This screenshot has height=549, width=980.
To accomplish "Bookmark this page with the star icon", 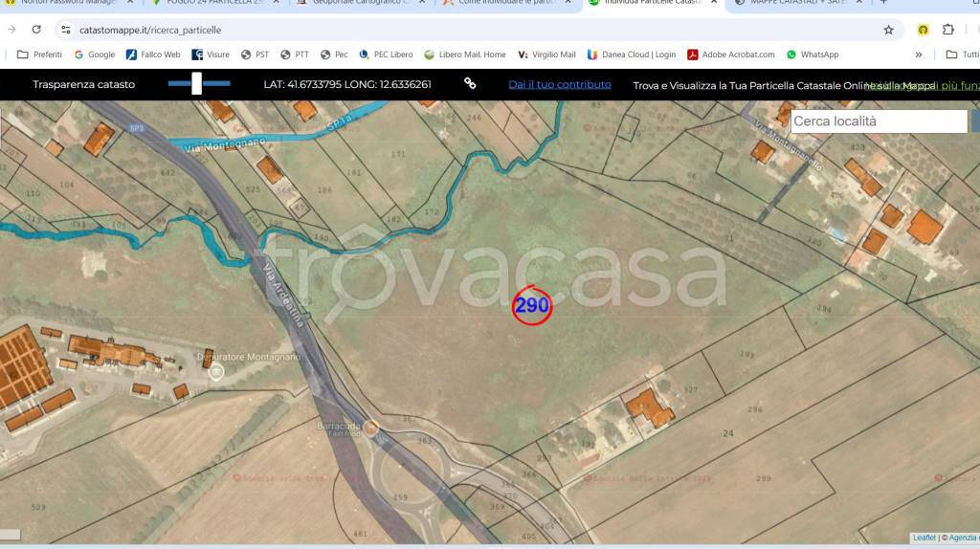I will 888,30.
